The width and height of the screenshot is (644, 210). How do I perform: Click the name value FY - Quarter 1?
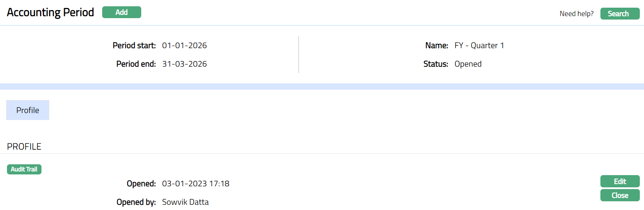coord(479,45)
